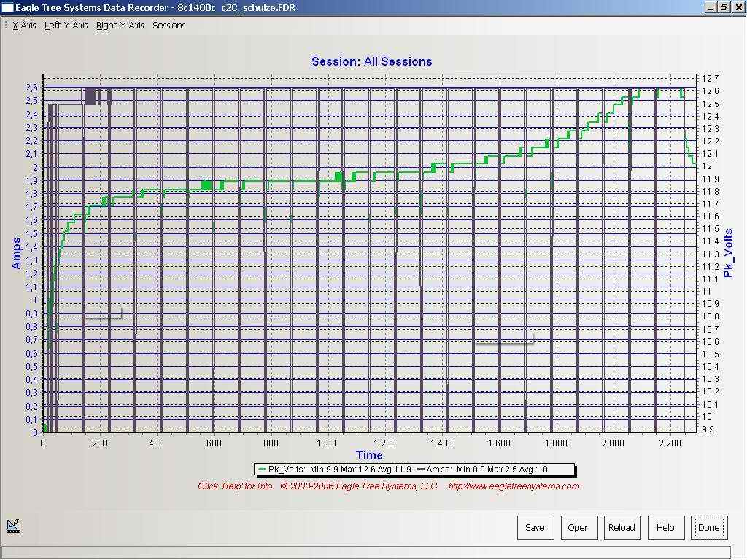Close the Eagle Tree Data Recorder window
This screenshot has height=560, width=747.
tap(737, 7)
